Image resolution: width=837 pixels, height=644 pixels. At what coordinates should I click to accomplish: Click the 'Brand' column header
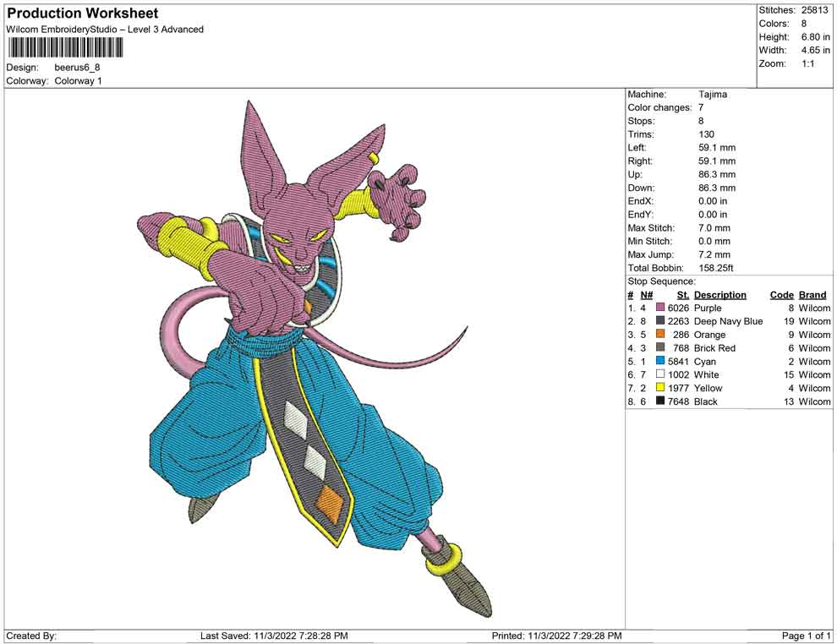pos(812,295)
